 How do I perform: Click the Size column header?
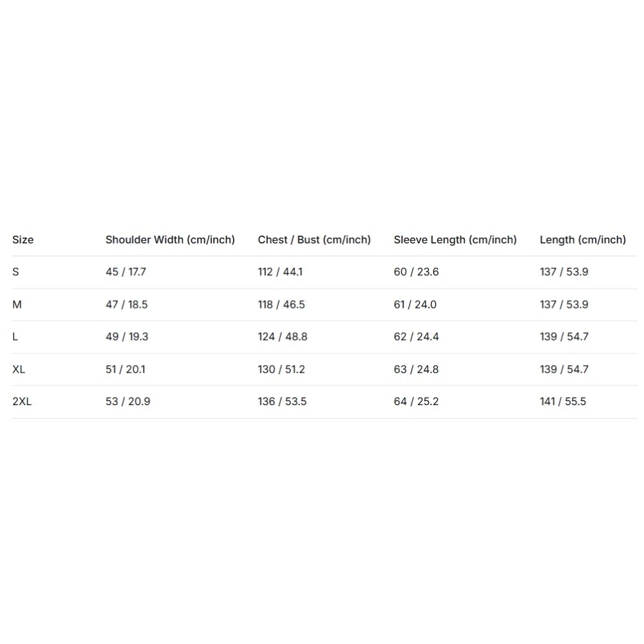point(23,240)
